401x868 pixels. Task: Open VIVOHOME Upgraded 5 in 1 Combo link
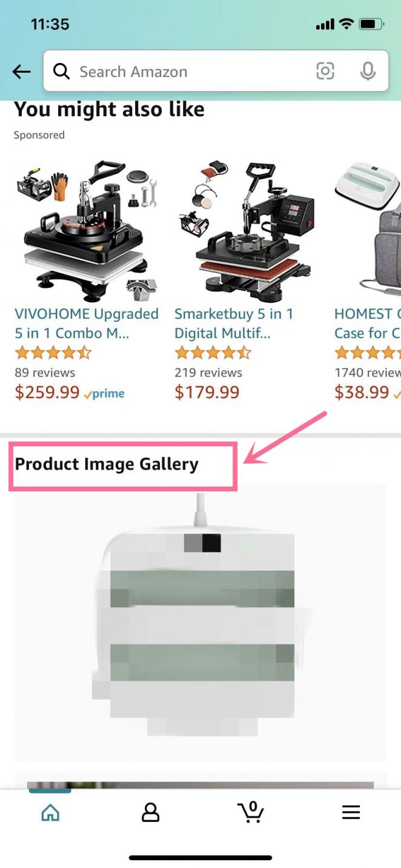[x=87, y=323]
